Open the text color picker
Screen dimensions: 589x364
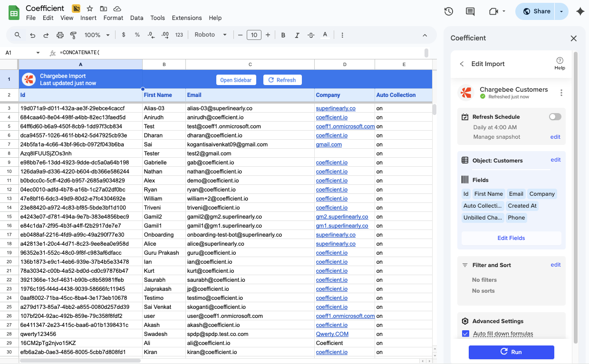click(325, 35)
